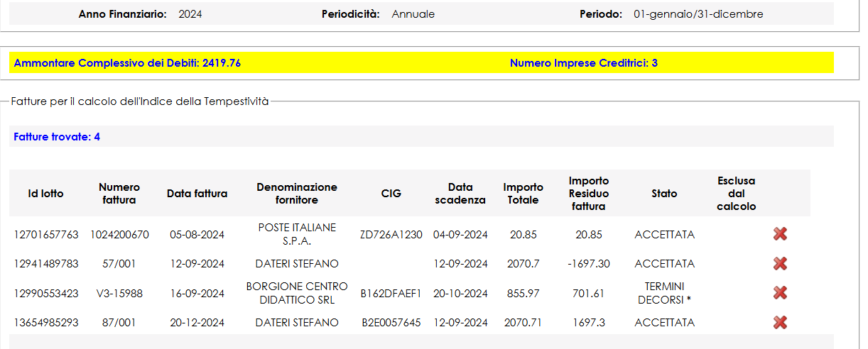Screen dimensions: 868x349
Task: Exclude POSTE ITALIANE invoice with red X
Action: tap(780, 234)
